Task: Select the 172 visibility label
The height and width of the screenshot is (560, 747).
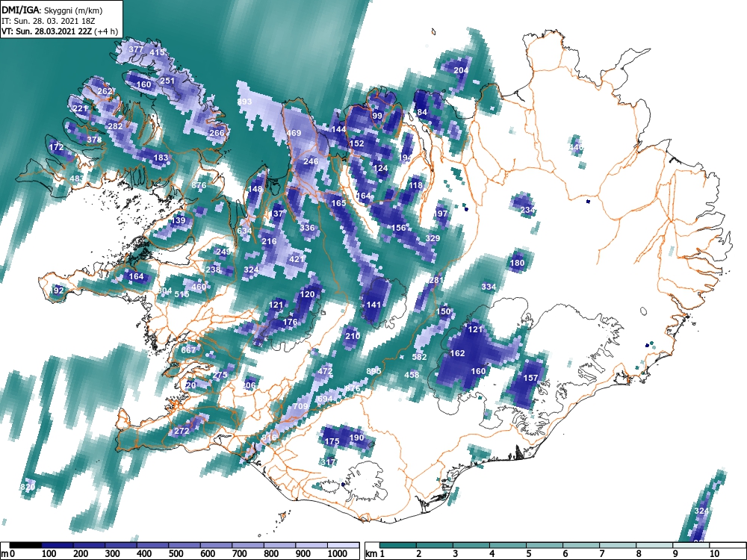Action: (x=56, y=147)
